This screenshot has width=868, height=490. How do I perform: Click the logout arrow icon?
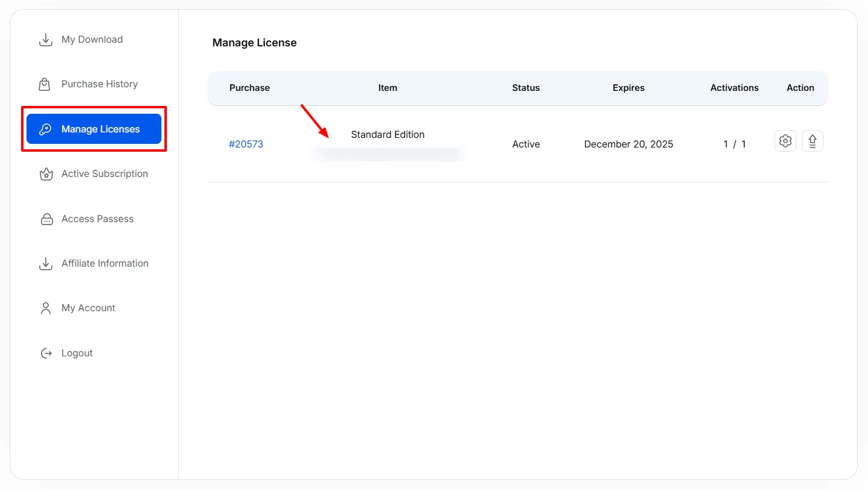tap(46, 353)
